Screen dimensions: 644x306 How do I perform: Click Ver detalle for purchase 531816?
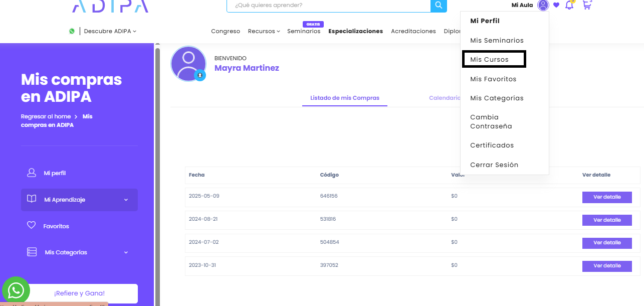(x=607, y=220)
